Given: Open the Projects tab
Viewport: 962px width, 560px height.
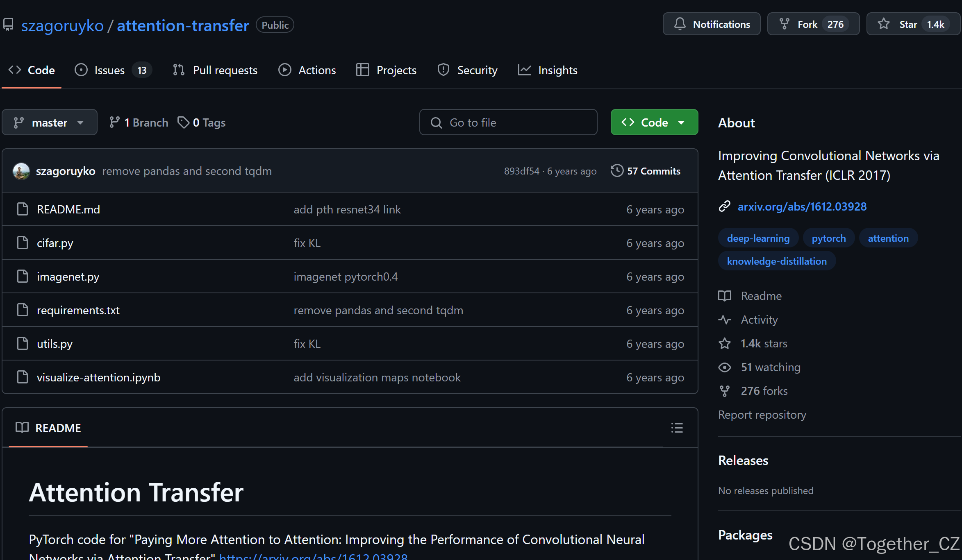Looking at the screenshot, I should (386, 70).
